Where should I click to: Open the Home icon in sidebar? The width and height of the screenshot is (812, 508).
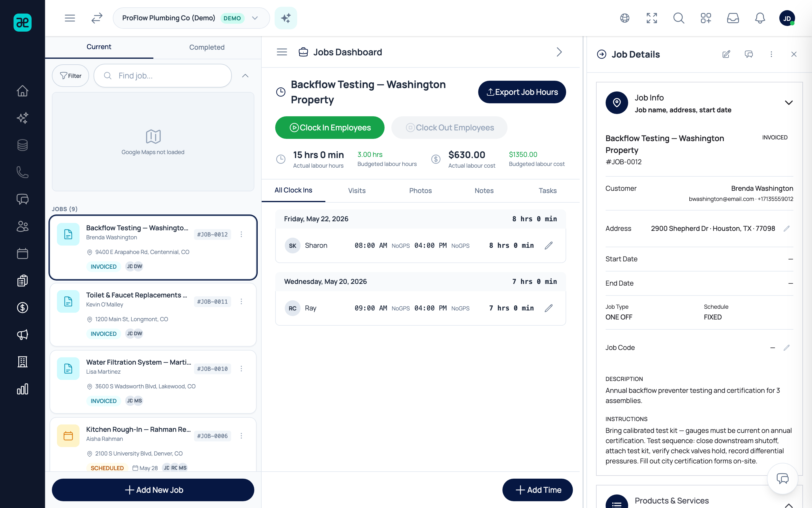[23, 91]
